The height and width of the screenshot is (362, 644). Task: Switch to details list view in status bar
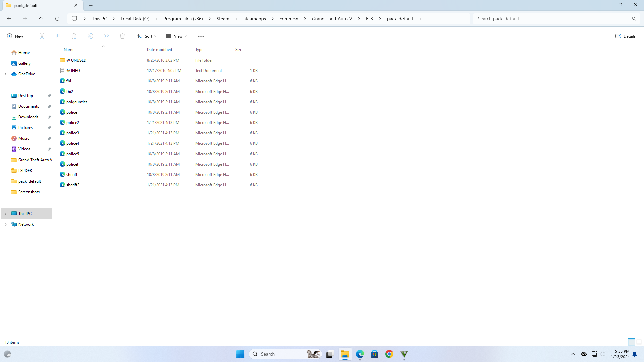coord(632,342)
